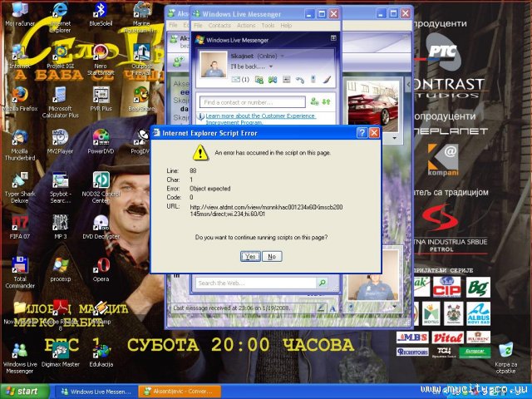Image resolution: width=532 pixels, height=399 pixels.
Task: Open the Digimax Master desktop icon
Action: click(61, 355)
